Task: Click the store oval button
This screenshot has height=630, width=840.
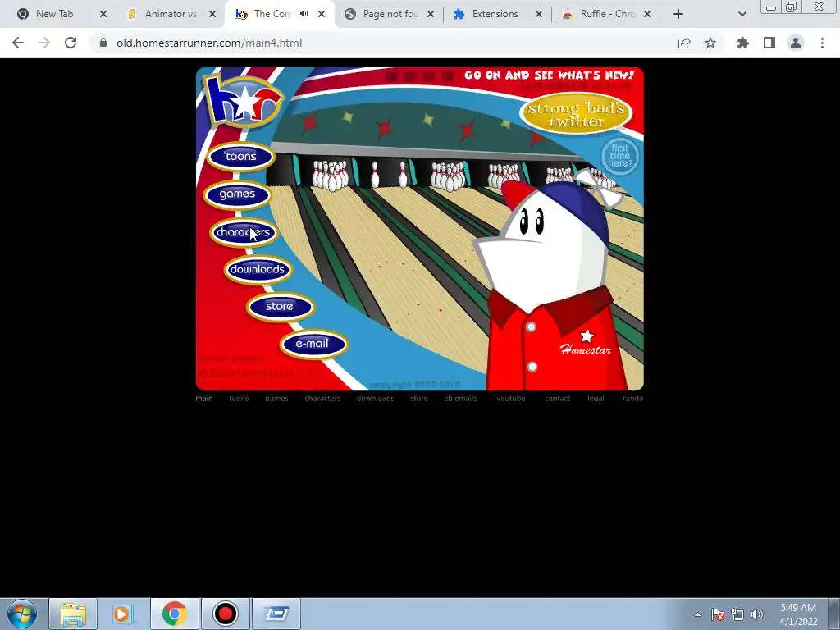Action: tap(280, 307)
